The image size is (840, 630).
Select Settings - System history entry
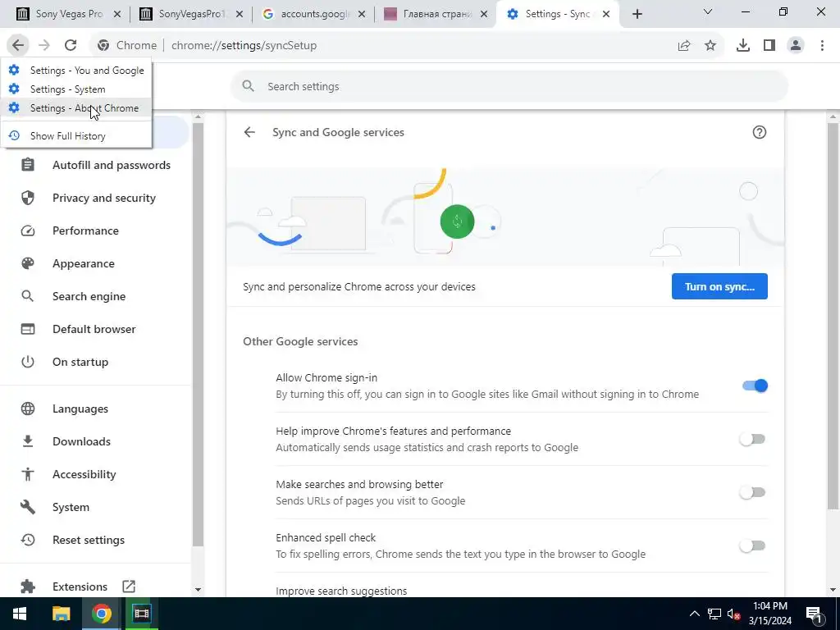click(x=76, y=89)
